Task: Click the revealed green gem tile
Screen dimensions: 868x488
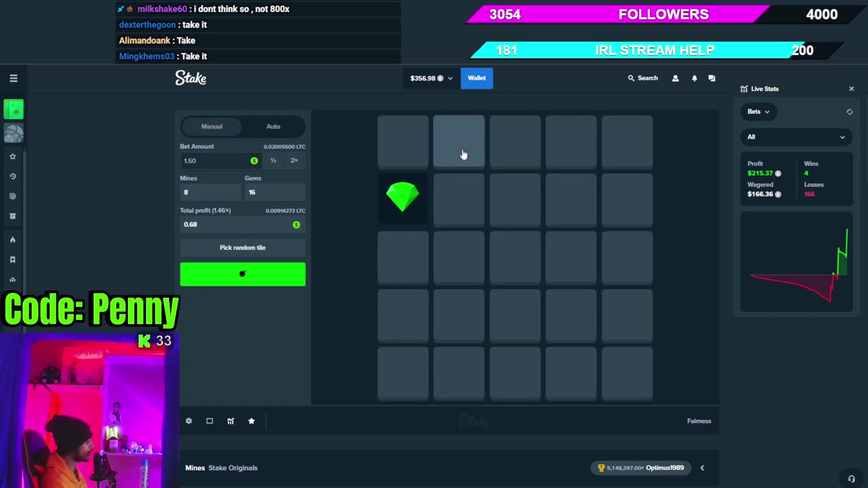Action: pyautogui.click(x=403, y=197)
